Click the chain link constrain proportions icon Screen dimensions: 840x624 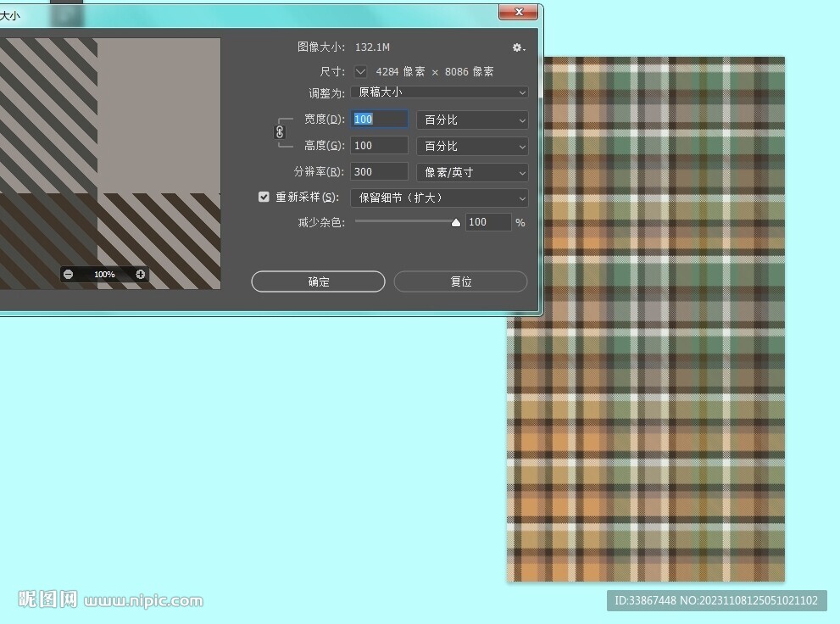click(280, 132)
